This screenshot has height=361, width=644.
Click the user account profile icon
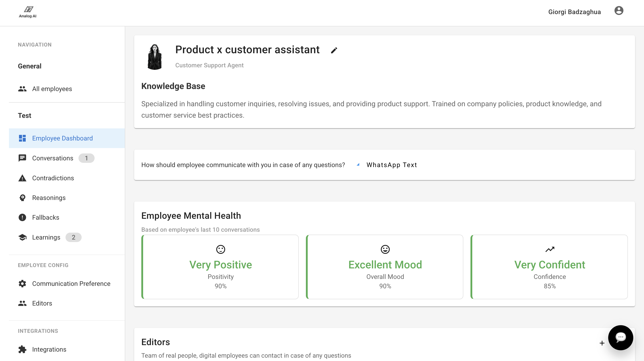(619, 11)
